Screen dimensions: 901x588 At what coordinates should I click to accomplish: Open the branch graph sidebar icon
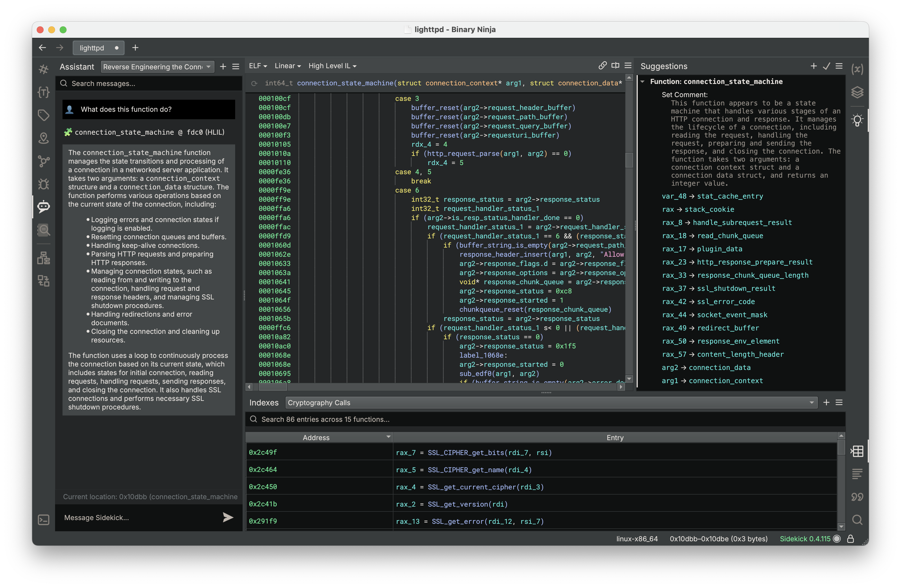[x=44, y=161]
